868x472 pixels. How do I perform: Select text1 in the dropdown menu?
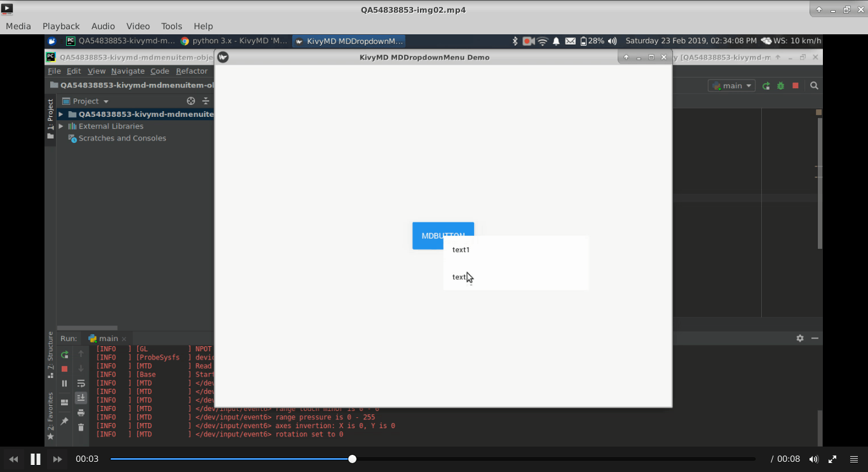(461, 250)
